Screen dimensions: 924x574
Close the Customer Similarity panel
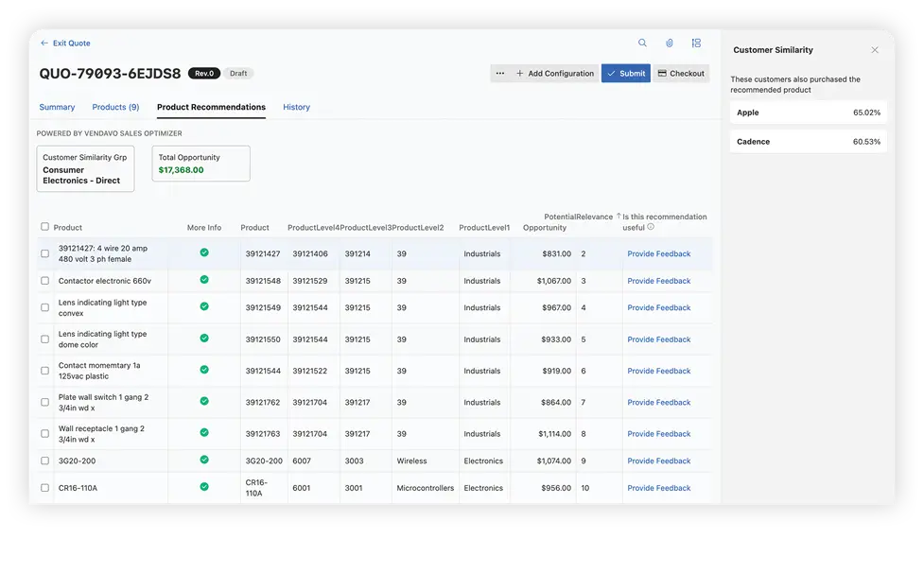[875, 50]
